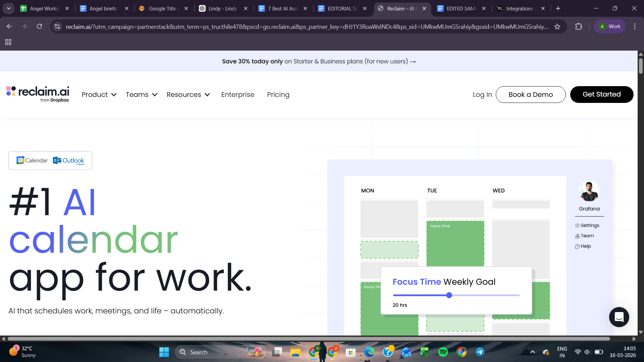Open the chat support bubble icon
Viewport: 644px width, 362px height.
pyautogui.click(x=619, y=317)
